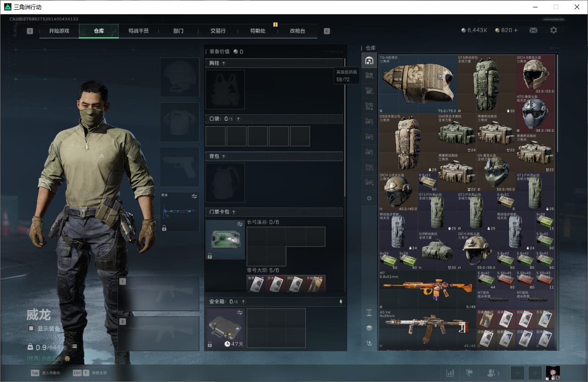Pin the safe box section
The width and height of the screenshot is (588, 382).
(x=340, y=302)
